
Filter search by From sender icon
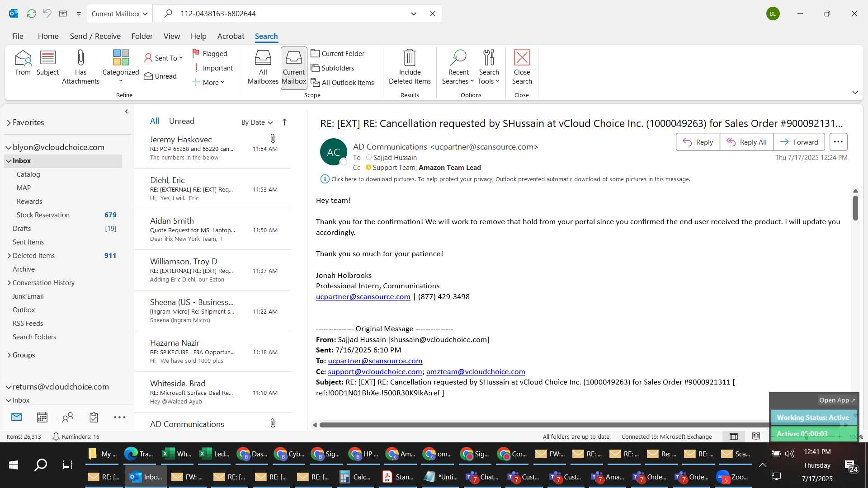(x=23, y=63)
